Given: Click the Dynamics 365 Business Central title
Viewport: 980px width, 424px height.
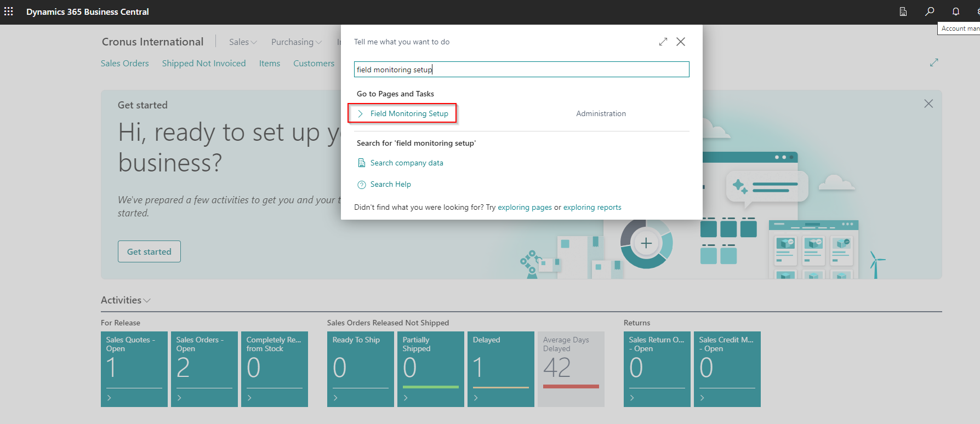Looking at the screenshot, I should point(88,12).
